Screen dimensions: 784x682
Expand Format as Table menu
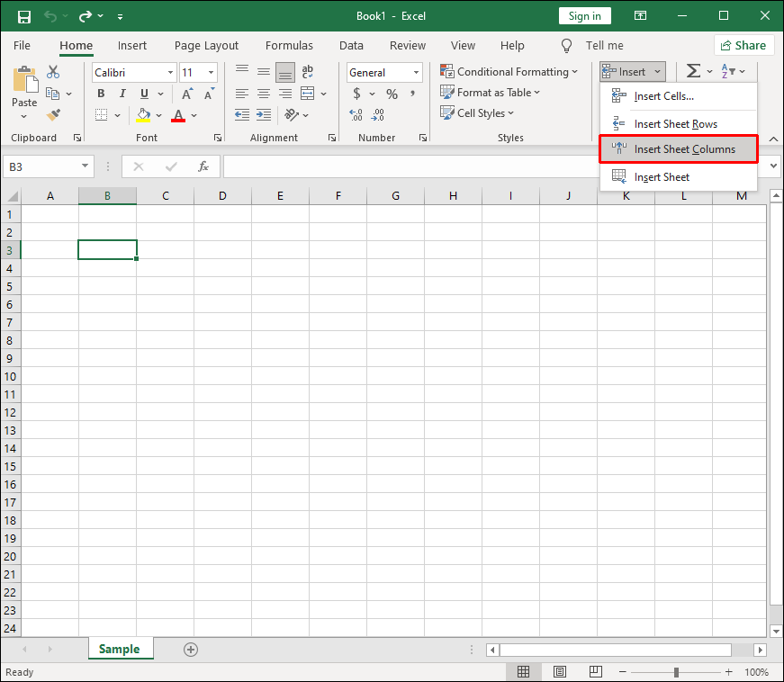(490, 93)
